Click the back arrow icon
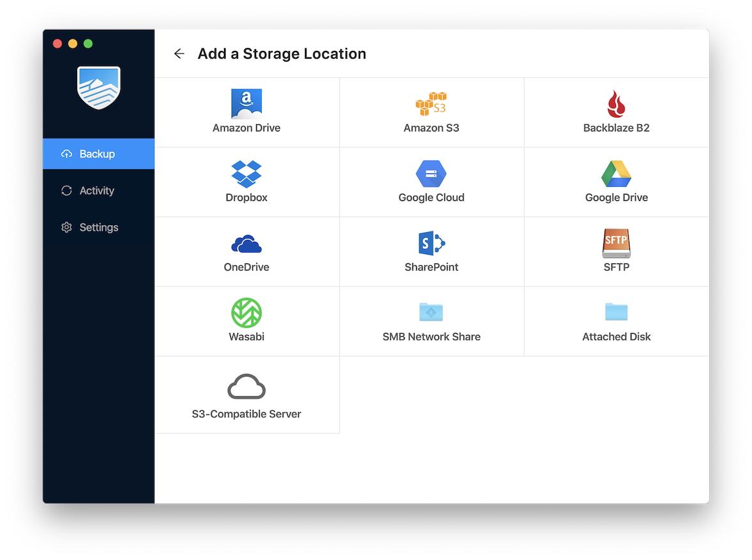This screenshot has height=560, width=752. tap(179, 54)
